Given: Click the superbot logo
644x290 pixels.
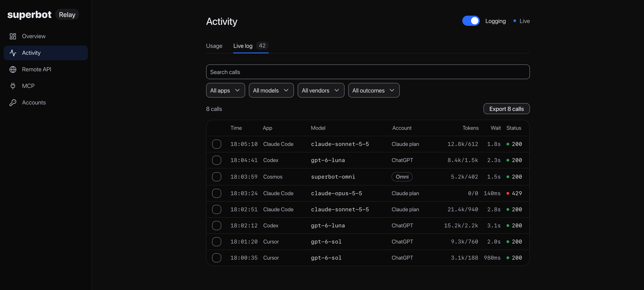Looking at the screenshot, I should [29, 15].
